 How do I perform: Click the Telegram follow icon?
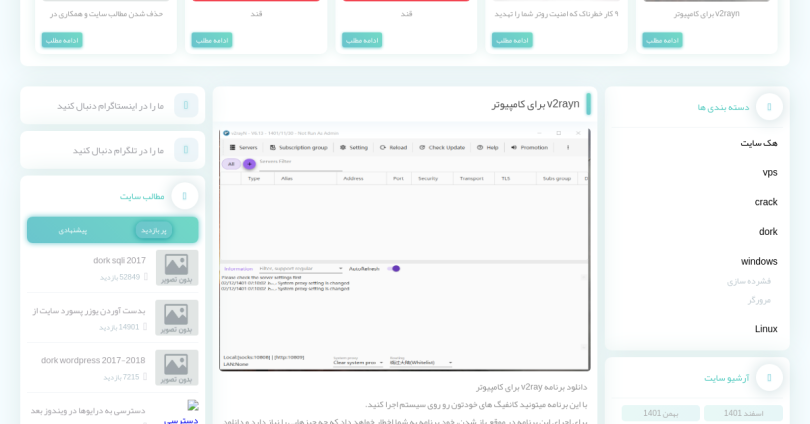click(186, 150)
